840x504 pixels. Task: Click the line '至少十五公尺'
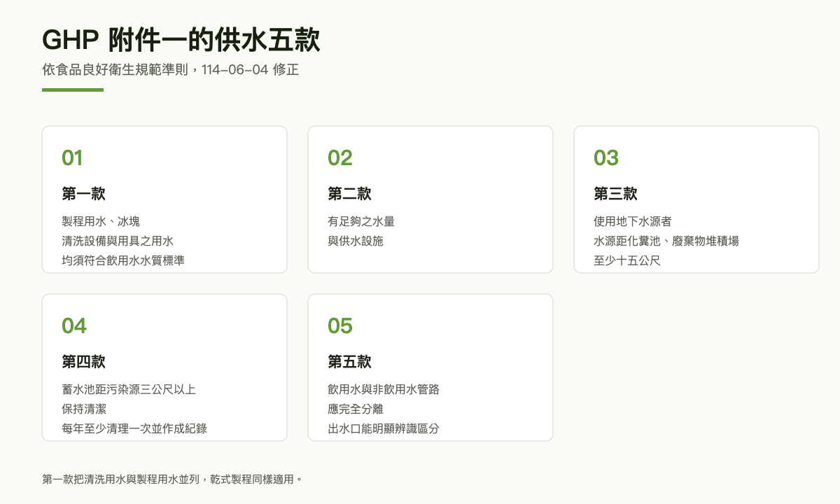tap(627, 260)
